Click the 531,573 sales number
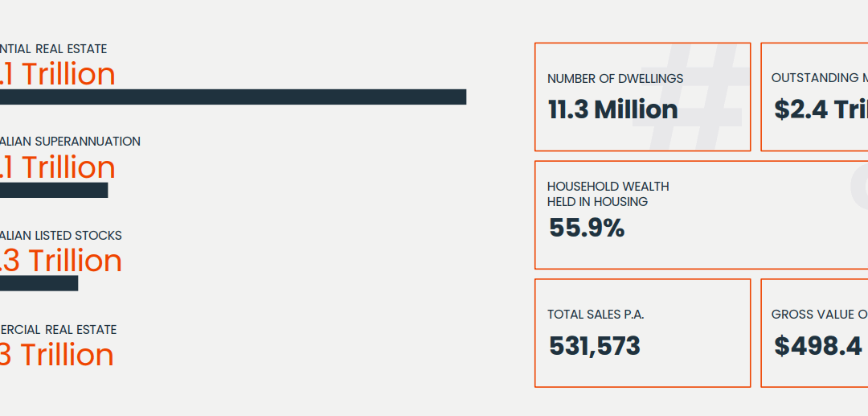868x416 pixels. point(595,346)
